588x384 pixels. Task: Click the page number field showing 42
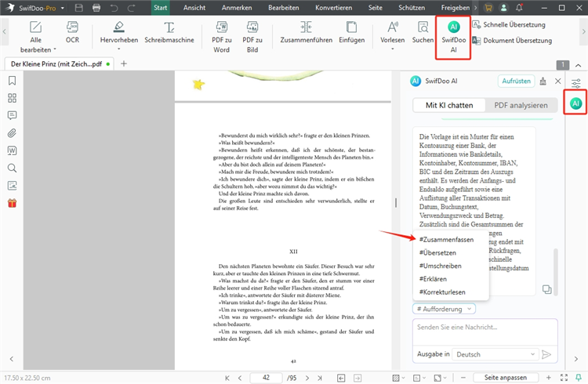coord(266,378)
